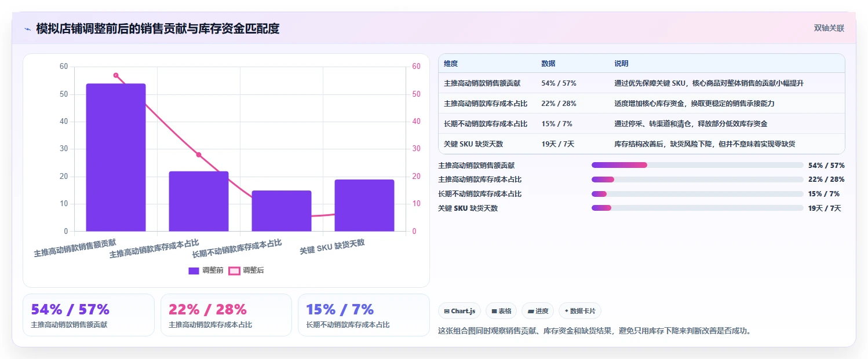
Task: Click description starting 通过优先保障关键 SKU
Action: [709, 83]
